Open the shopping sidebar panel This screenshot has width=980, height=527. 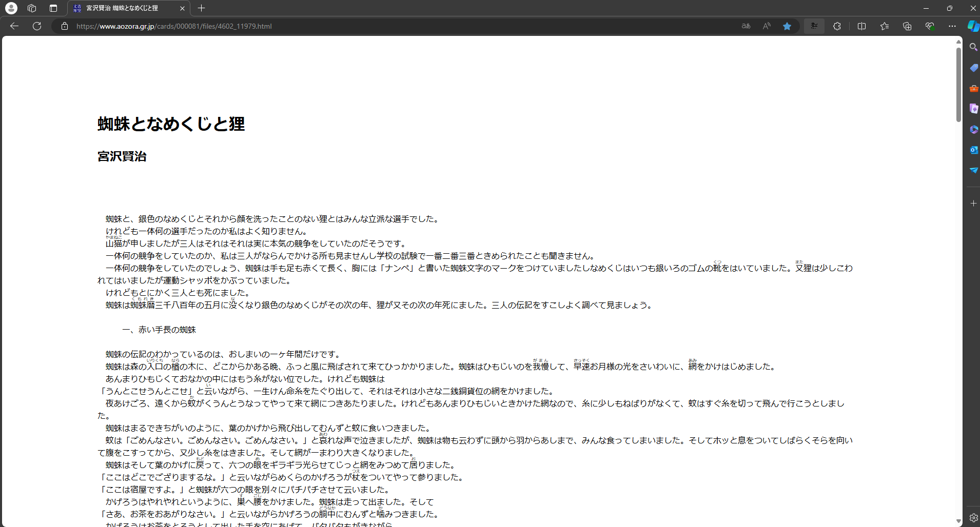pyautogui.click(x=973, y=67)
